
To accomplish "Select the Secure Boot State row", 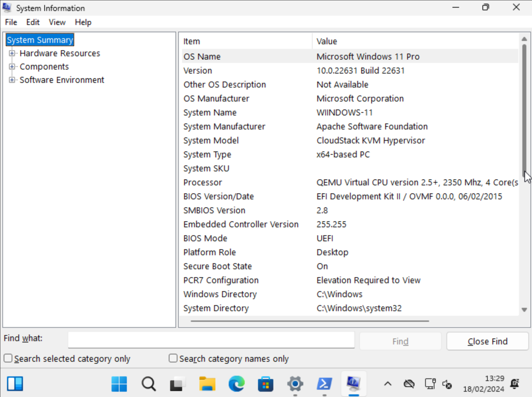I will pos(350,266).
